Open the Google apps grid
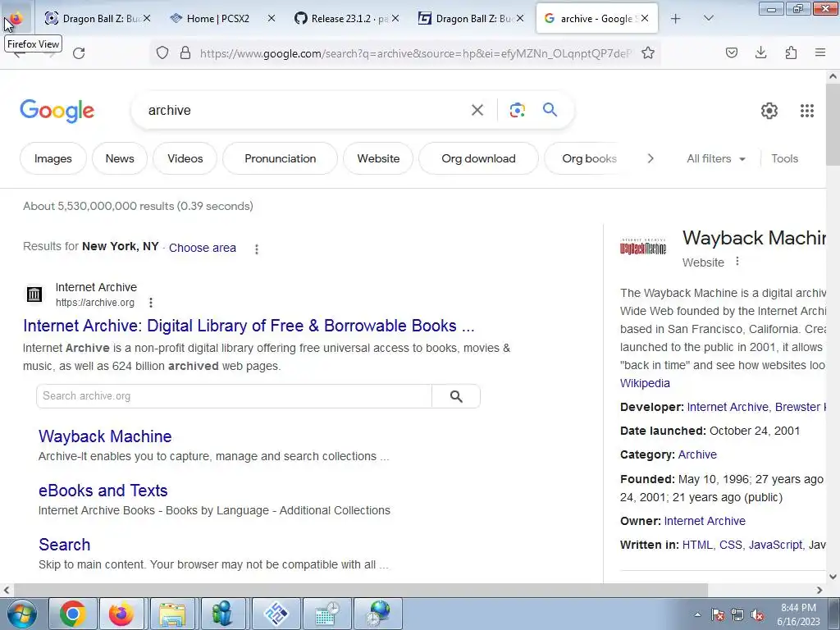 (807, 111)
